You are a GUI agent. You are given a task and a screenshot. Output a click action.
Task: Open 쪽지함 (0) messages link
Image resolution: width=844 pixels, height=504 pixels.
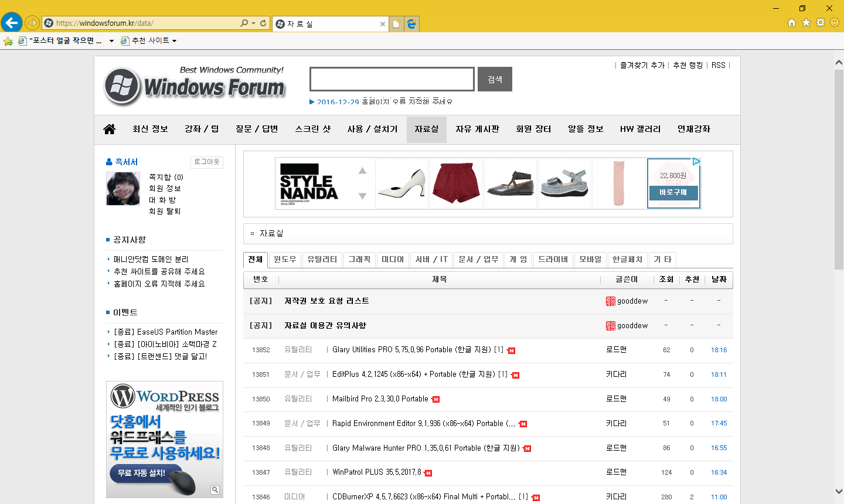[166, 177]
